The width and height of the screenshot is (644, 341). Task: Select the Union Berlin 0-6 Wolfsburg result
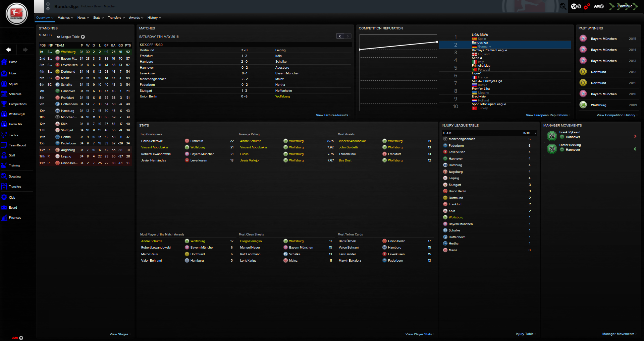coord(245,96)
